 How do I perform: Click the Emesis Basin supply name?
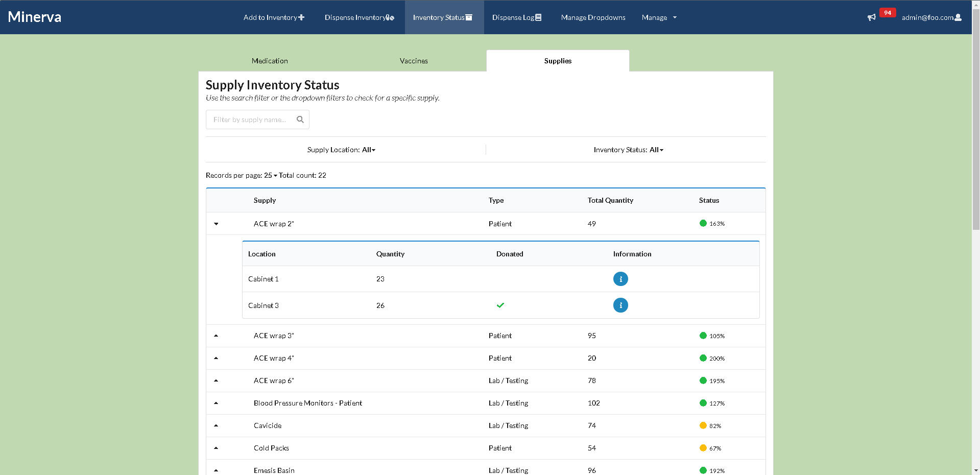coord(274,470)
